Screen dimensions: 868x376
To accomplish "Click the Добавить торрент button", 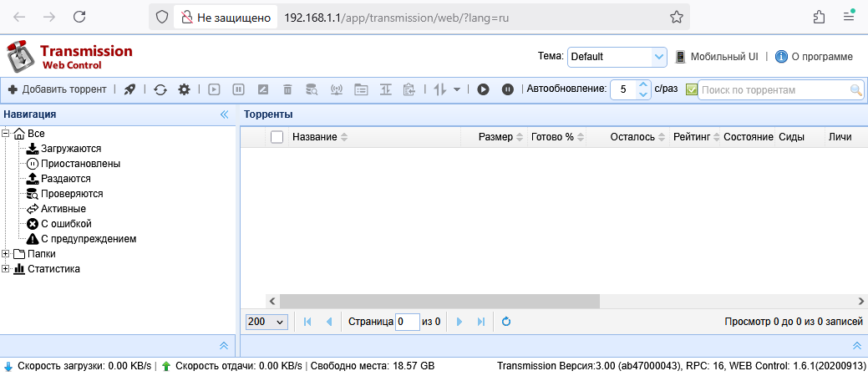I will pyautogui.click(x=58, y=89).
